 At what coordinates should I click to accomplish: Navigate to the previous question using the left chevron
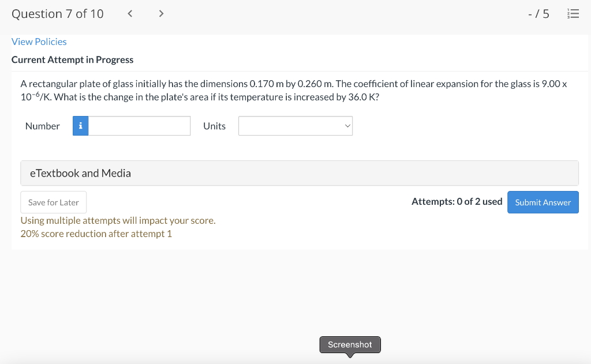coord(129,13)
